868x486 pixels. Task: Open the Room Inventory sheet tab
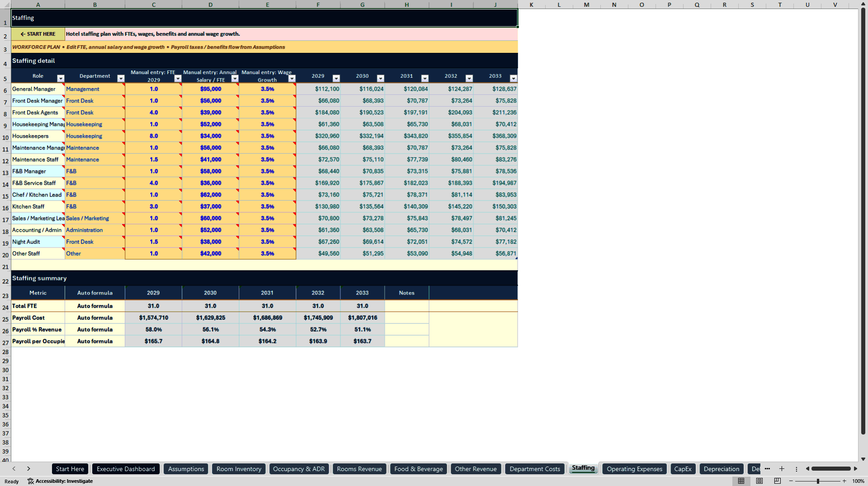pyautogui.click(x=239, y=469)
